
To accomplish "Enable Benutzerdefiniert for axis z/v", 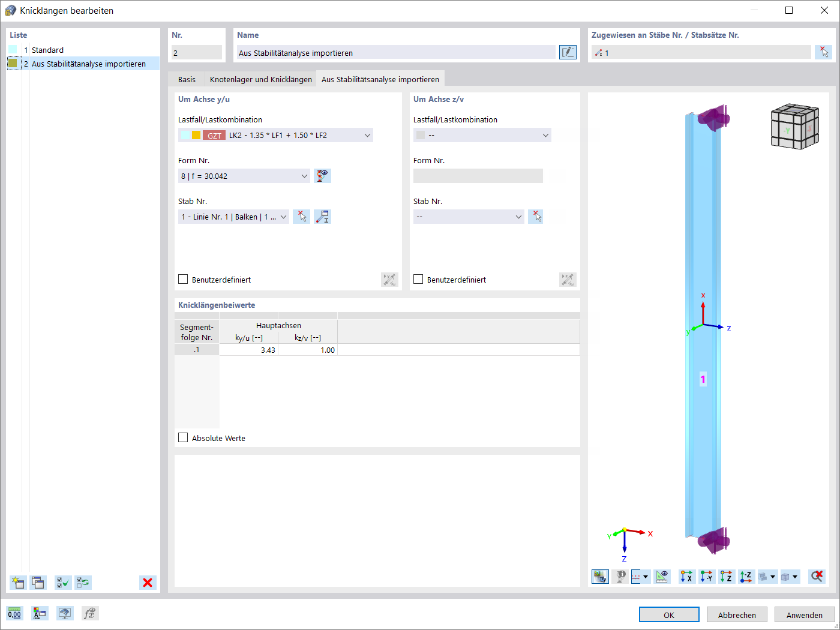I will (418, 279).
